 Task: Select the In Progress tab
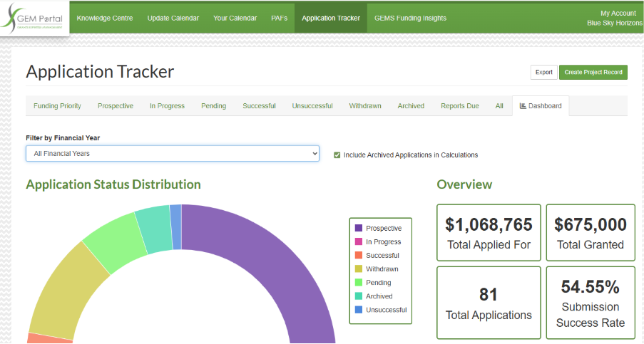tap(167, 106)
